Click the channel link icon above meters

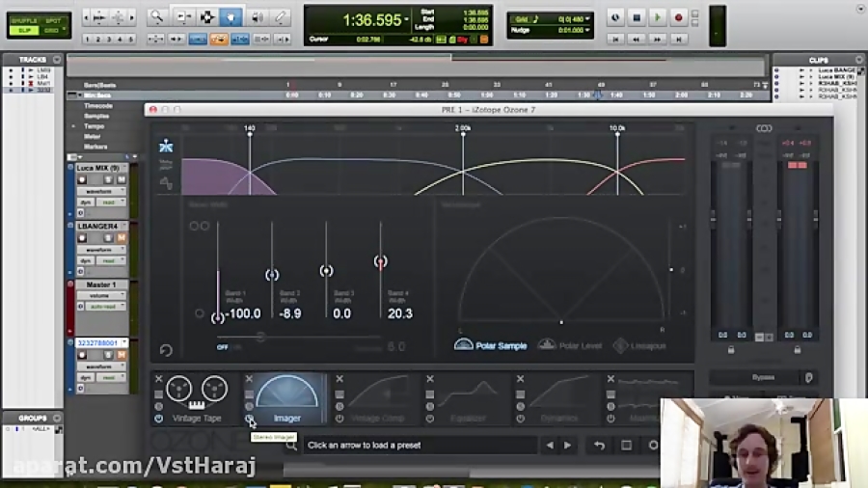[x=764, y=128]
